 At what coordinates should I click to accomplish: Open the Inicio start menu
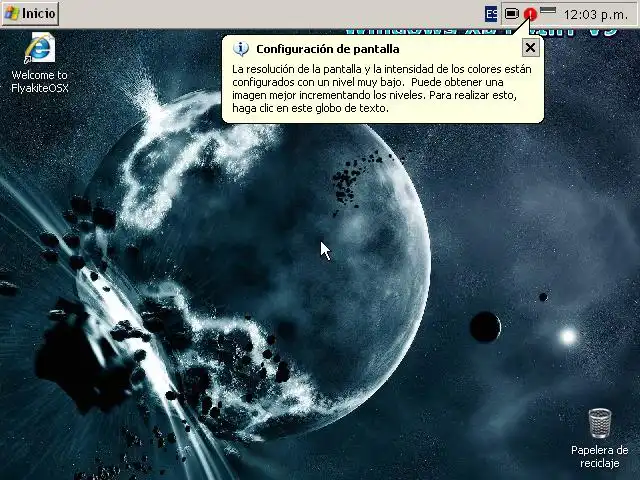coord(30,13)
